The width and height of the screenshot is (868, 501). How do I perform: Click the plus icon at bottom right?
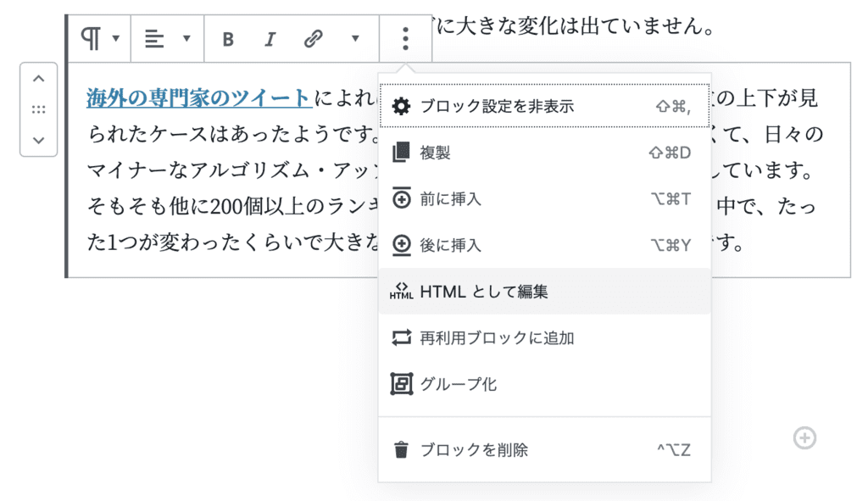click(x=804, y=437)
